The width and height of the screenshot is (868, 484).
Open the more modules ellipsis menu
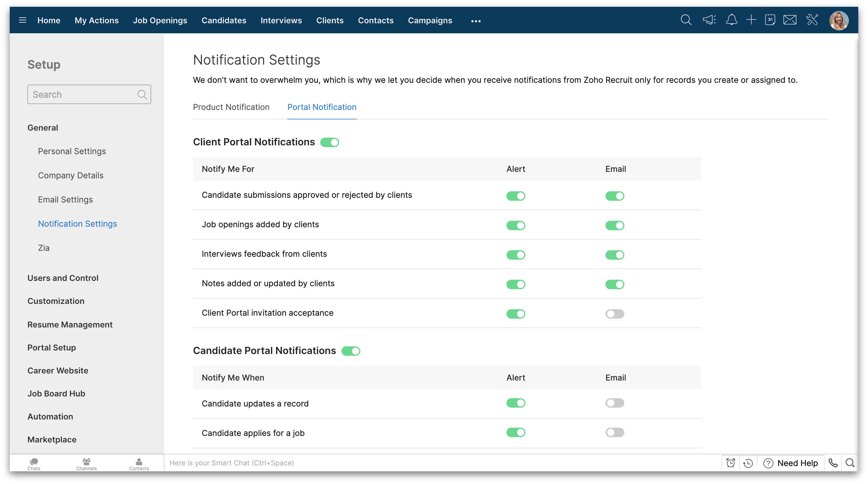pyautogui.click(x=476, y=21)
